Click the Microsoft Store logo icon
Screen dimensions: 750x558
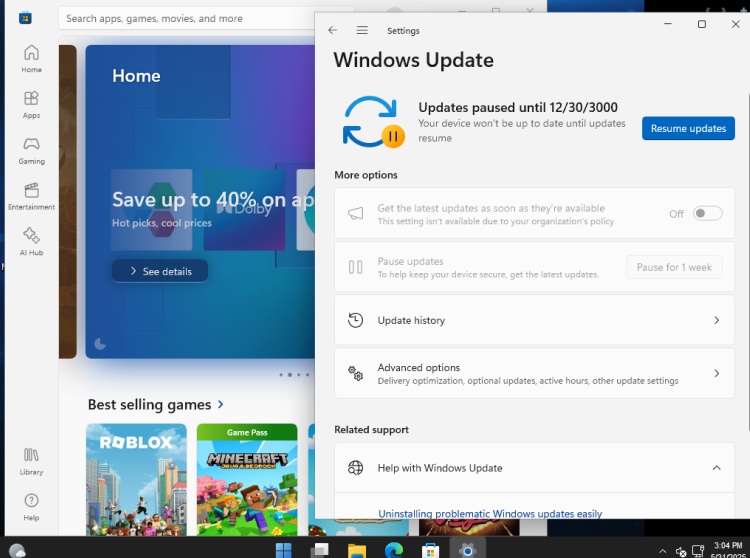[25, 18]
